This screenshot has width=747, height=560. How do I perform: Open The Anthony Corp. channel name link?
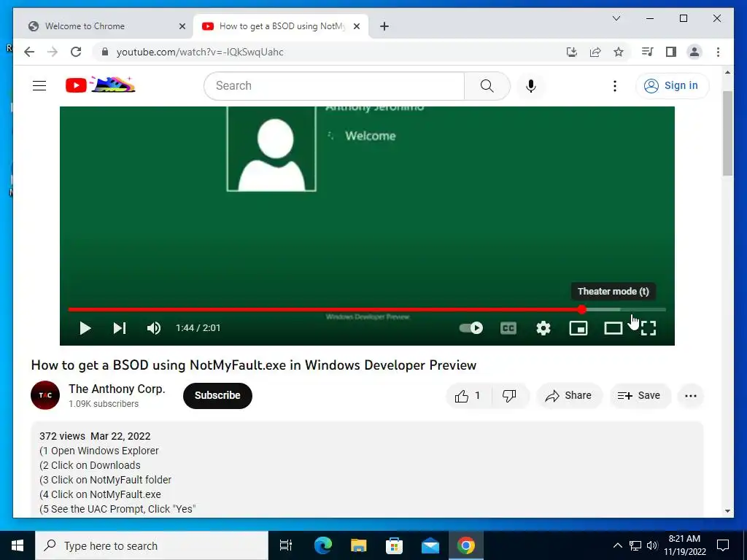tap(117, 389)
